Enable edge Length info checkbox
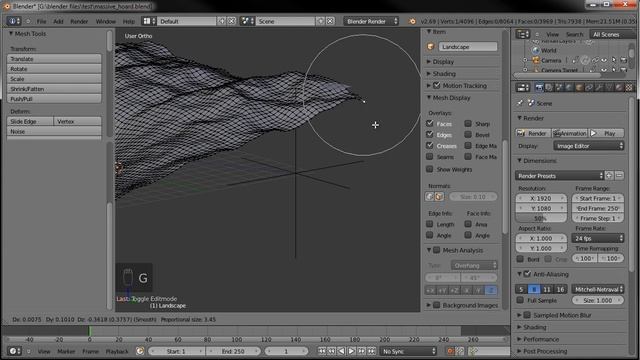 tap(430, 224)
